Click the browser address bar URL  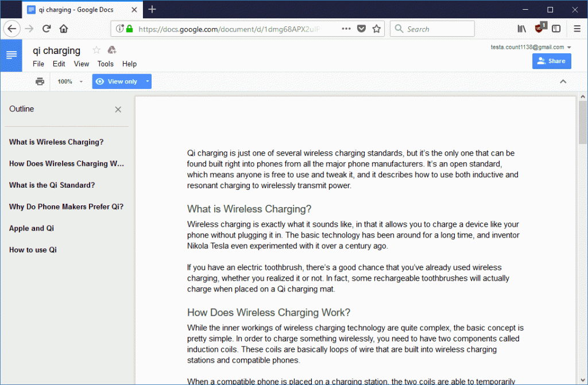pyautogui.click(x=230, y=29)
